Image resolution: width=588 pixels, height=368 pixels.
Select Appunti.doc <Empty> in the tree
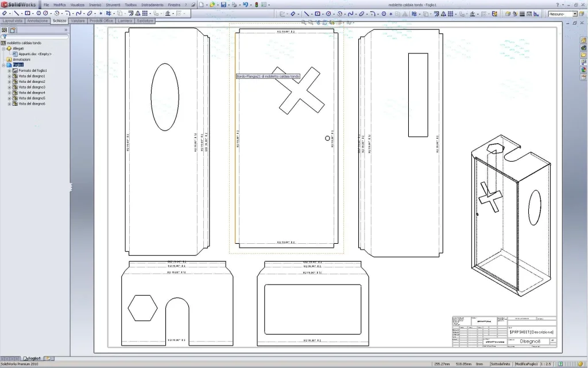(x=35, y=54)
